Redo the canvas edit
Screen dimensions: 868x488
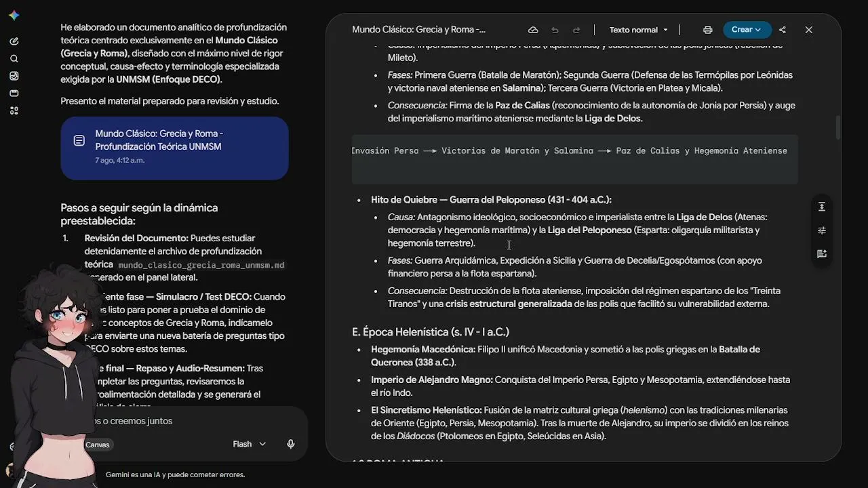(x=576, y=30)
